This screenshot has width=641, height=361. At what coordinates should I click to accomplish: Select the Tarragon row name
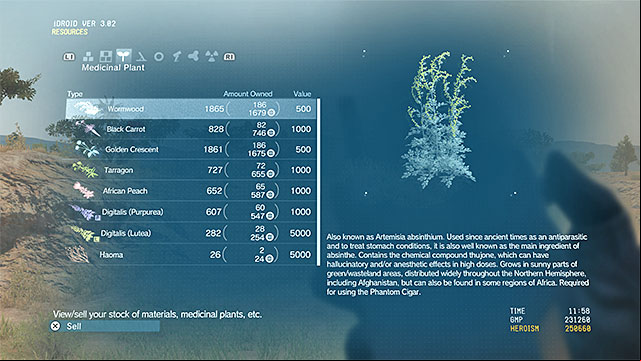[119, 170]
